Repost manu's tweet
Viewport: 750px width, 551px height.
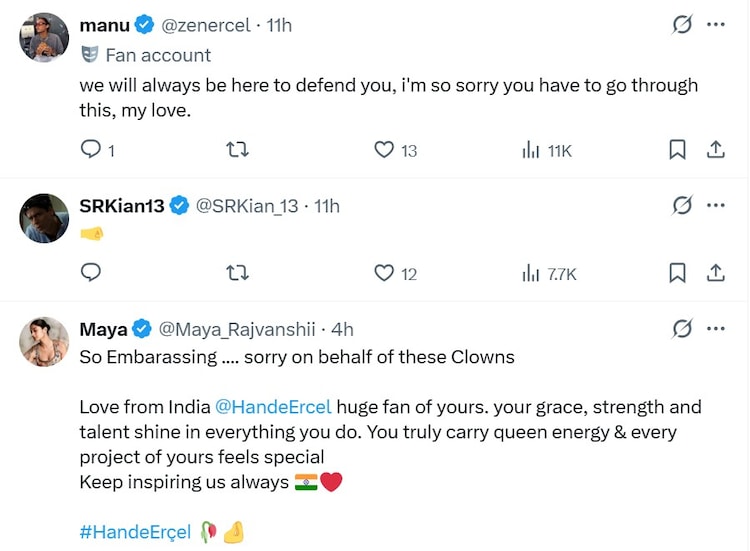tap(238, 149)
